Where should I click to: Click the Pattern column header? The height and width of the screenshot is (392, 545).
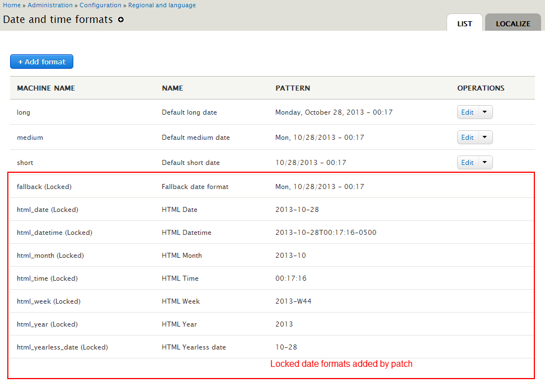293,88
